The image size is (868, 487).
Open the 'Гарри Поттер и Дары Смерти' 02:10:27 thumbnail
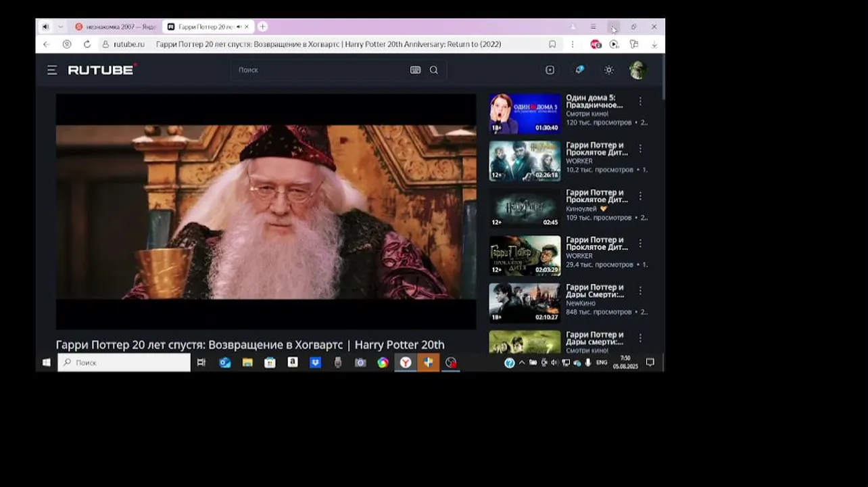coord(525,303)
